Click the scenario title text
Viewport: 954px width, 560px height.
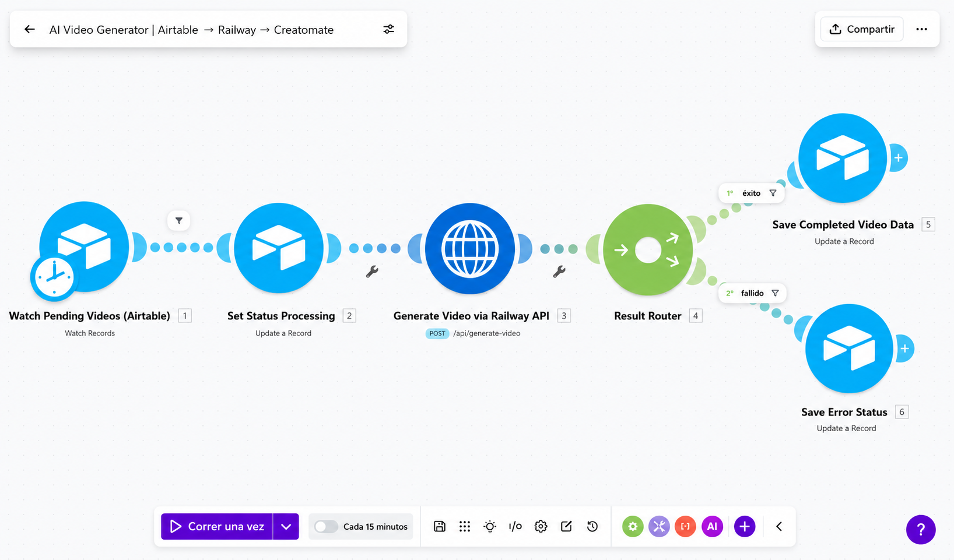(191, 30)
